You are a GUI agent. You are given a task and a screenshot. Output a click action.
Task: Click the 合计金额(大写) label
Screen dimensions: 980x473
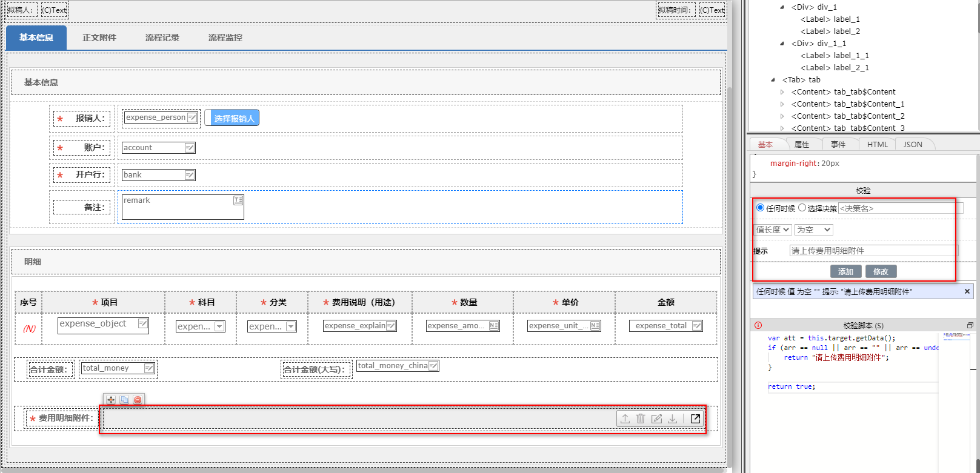(x=316, y=369)
